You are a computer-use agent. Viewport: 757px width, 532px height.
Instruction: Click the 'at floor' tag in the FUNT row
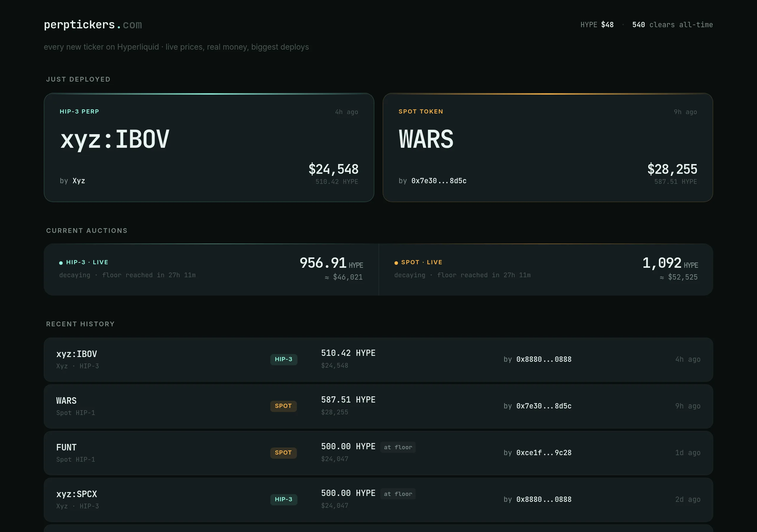398,447
